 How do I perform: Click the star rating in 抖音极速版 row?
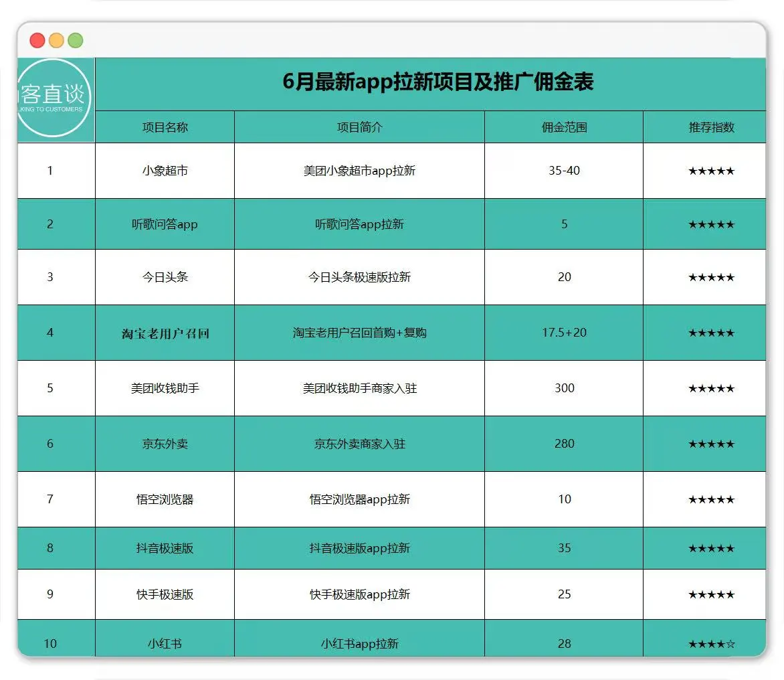[x=712, y=549]
